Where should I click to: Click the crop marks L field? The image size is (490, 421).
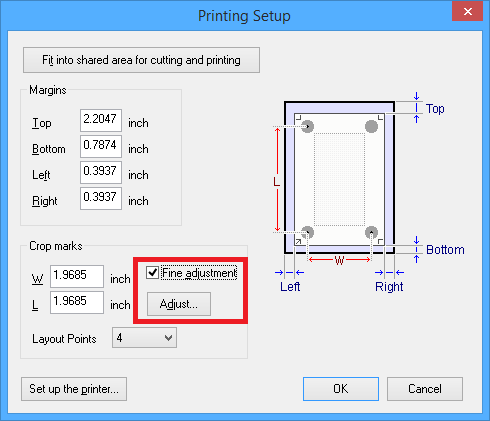(x=77, y=302)
